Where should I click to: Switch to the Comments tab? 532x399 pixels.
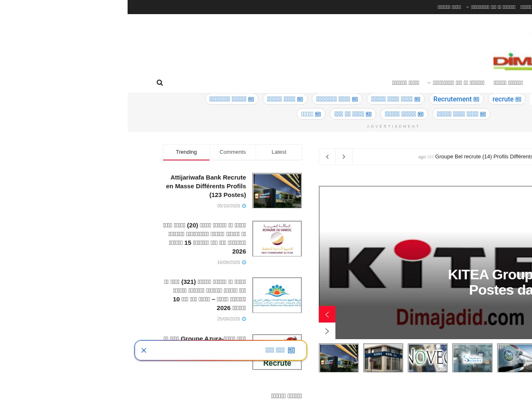click(x=233, y=152)
